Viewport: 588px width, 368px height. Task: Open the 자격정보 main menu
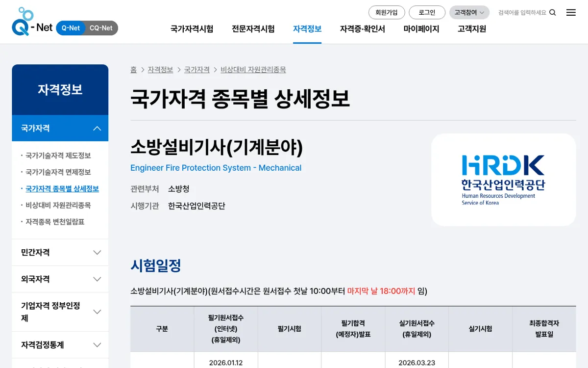tap(307, 29)
